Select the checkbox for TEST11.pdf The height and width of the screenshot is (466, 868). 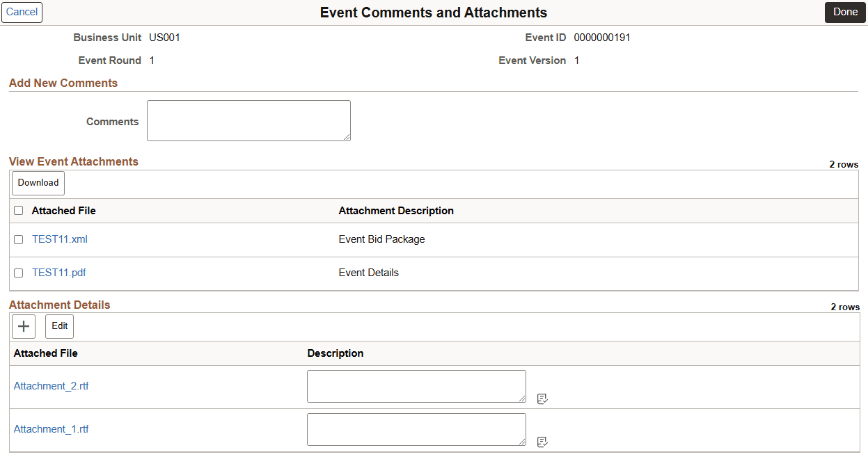tap(18, 273)
